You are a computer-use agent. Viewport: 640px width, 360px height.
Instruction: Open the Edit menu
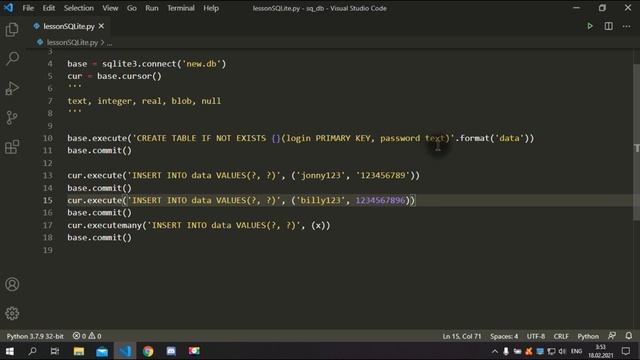[49, 8]
